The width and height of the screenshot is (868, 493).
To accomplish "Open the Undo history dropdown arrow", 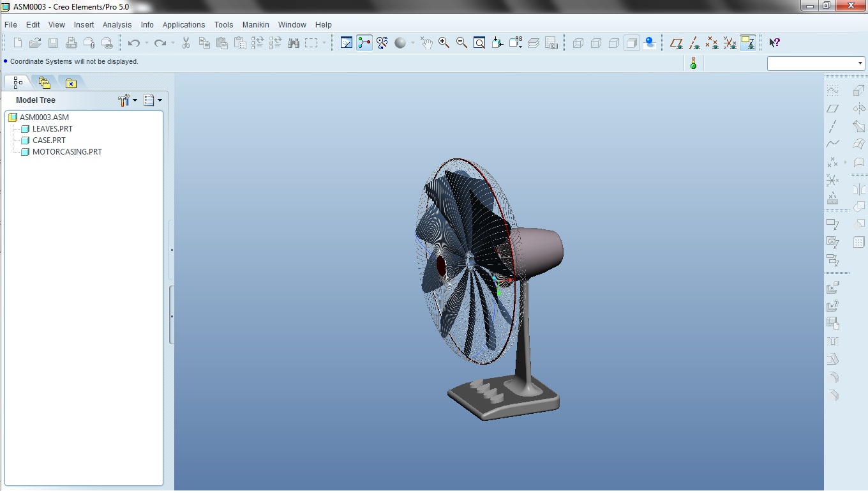I will (x=146, y=43).
